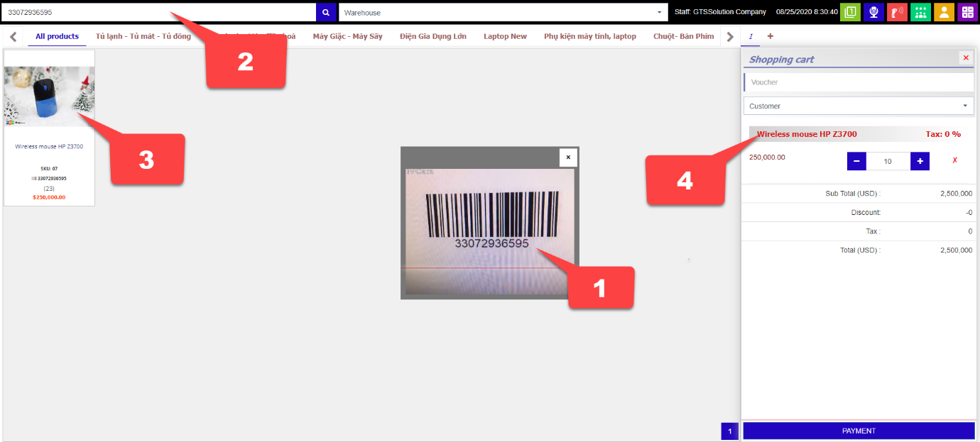Screen dimensions: 980x442
Task: Click the SKU: 07 label
Action: coord(49,168)
